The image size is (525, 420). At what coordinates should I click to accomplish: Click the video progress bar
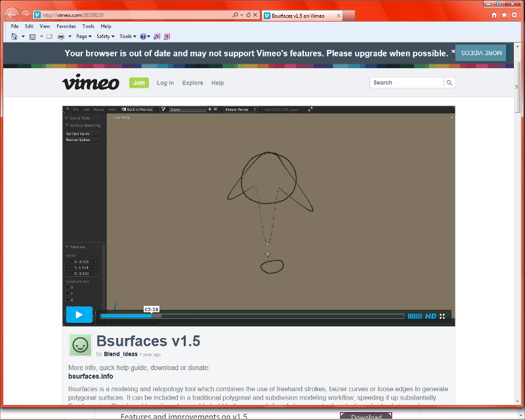252,316
